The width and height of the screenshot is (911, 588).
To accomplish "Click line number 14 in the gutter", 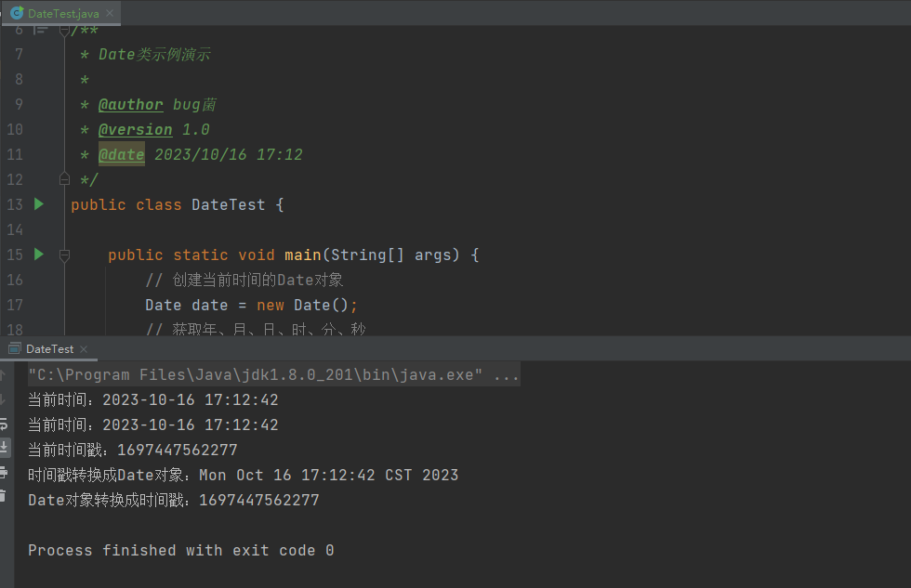I will (15, 229).
